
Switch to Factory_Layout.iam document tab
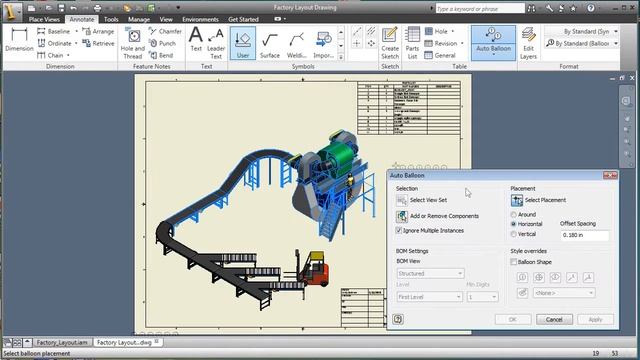62,342
